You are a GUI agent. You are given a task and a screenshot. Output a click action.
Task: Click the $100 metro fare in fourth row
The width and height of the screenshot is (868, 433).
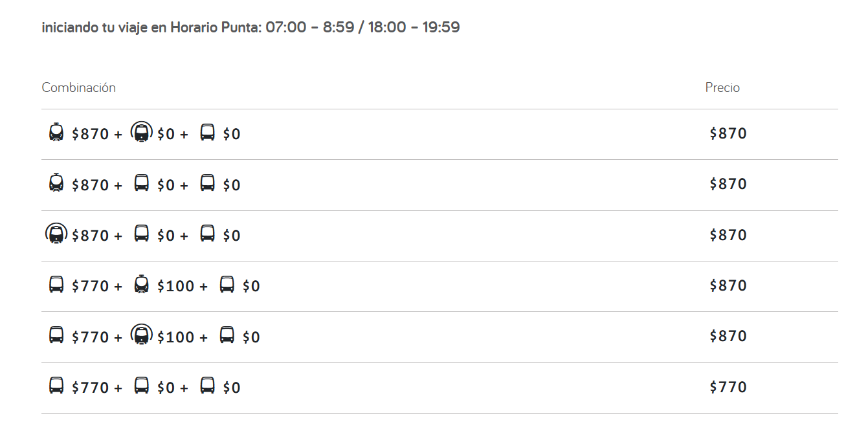pos(176,286)
